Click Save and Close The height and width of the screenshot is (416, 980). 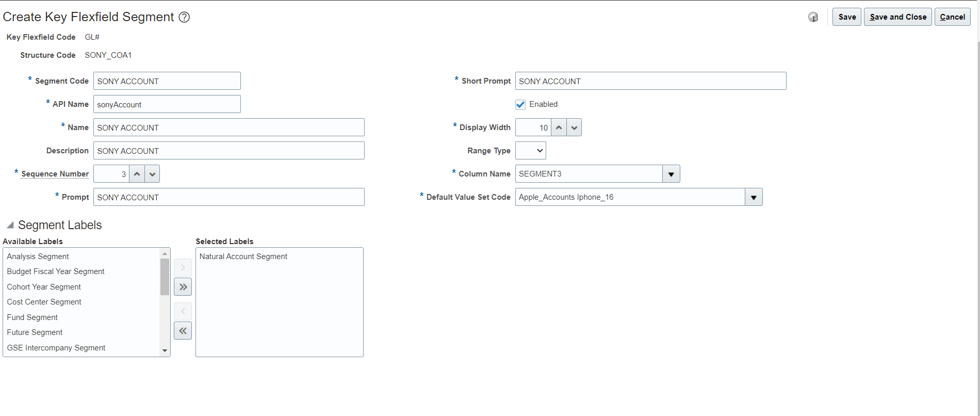(x=897, y=17)
